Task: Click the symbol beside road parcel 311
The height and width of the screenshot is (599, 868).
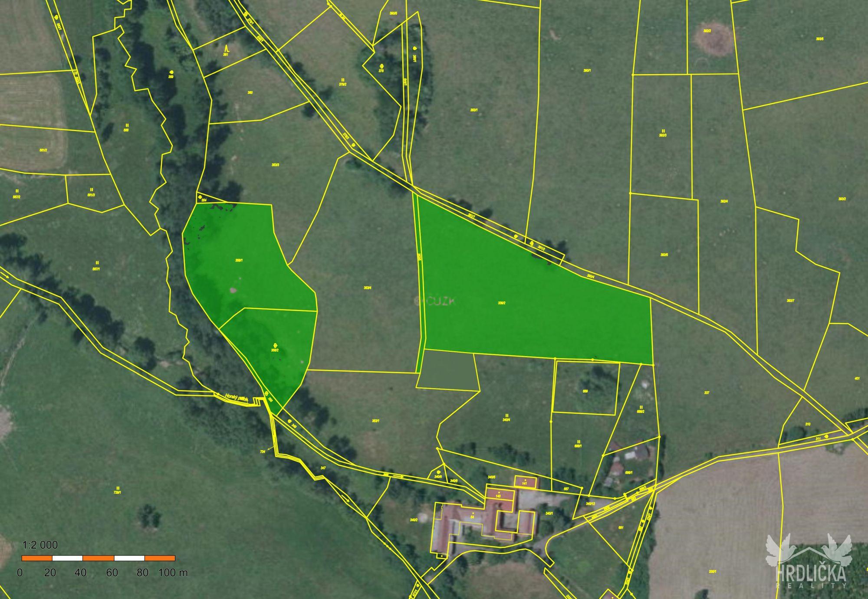Action: (826, 436)
